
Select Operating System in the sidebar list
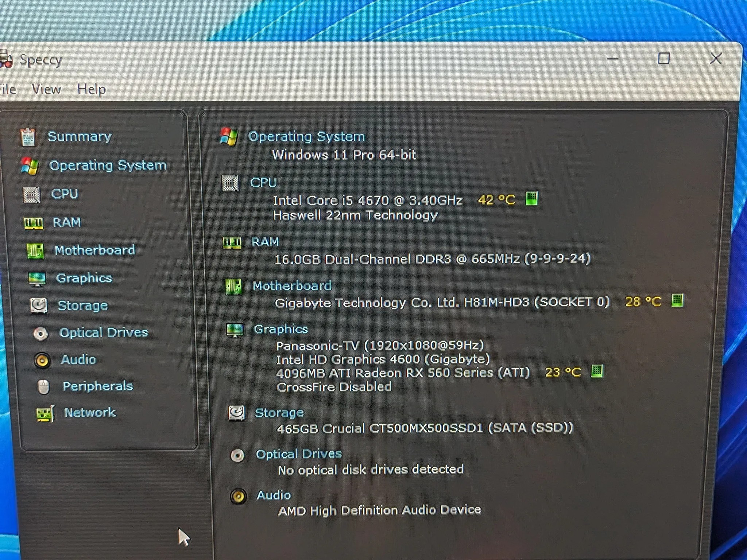(108, 165)
